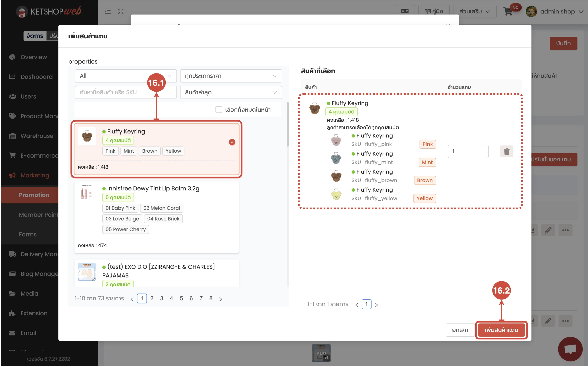The width and height of the screenshot is (588, 367).
Task: Delete Fluffy Keyring with trash icon
Action: click(506, 151)
